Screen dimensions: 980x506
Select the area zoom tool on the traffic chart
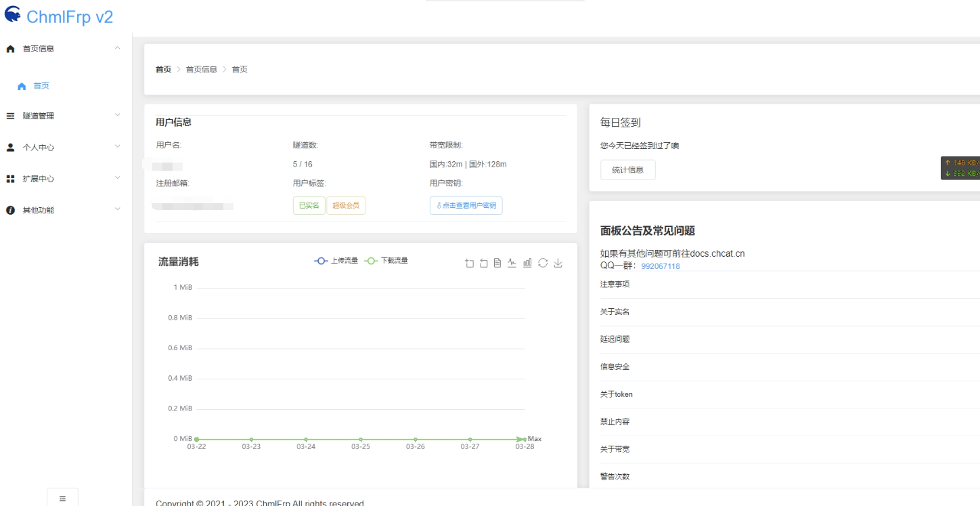pyautogui.click(x=469, y=263)
